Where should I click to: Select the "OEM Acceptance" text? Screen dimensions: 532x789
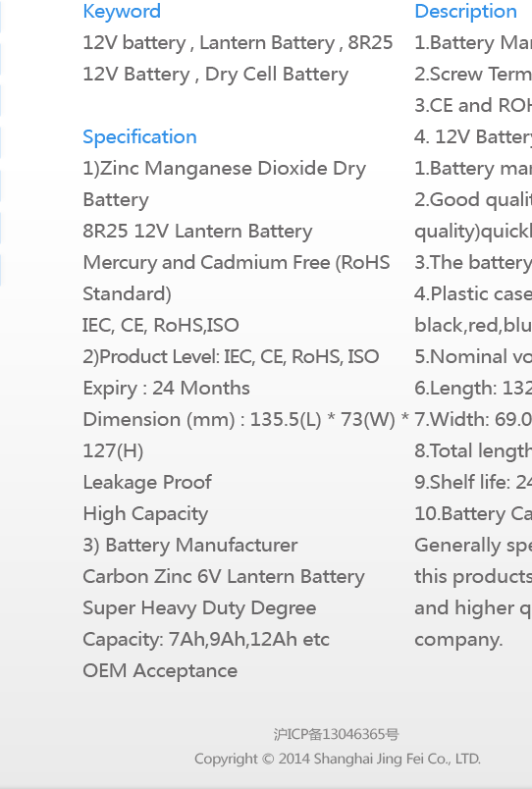160,671
